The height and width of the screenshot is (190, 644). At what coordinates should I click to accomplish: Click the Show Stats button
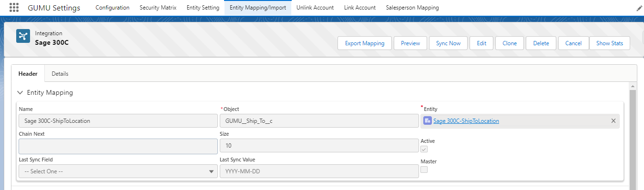(610, 43)
